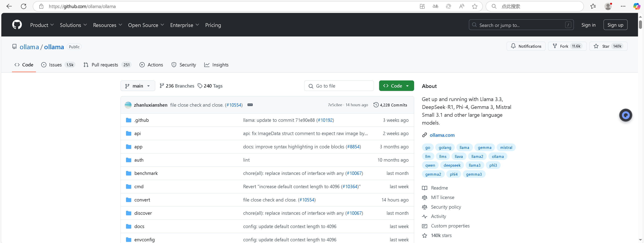Click the golang topic tag

[x=445, y=148]
